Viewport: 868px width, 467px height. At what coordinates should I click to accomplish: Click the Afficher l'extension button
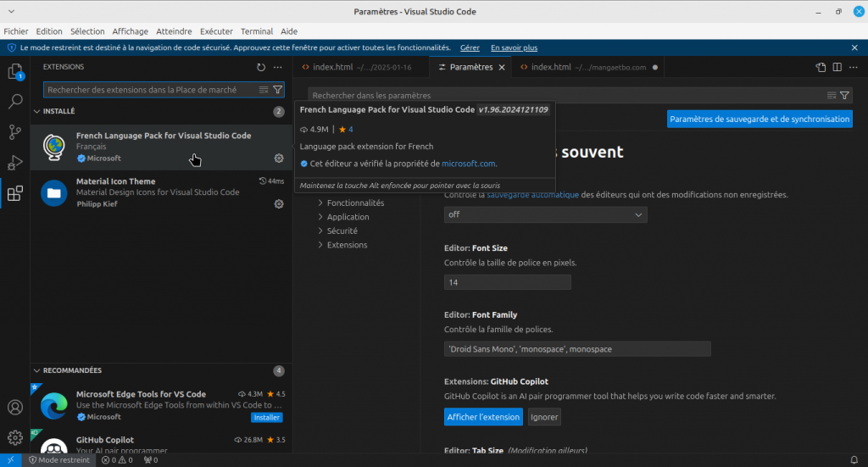coord(483,417)
